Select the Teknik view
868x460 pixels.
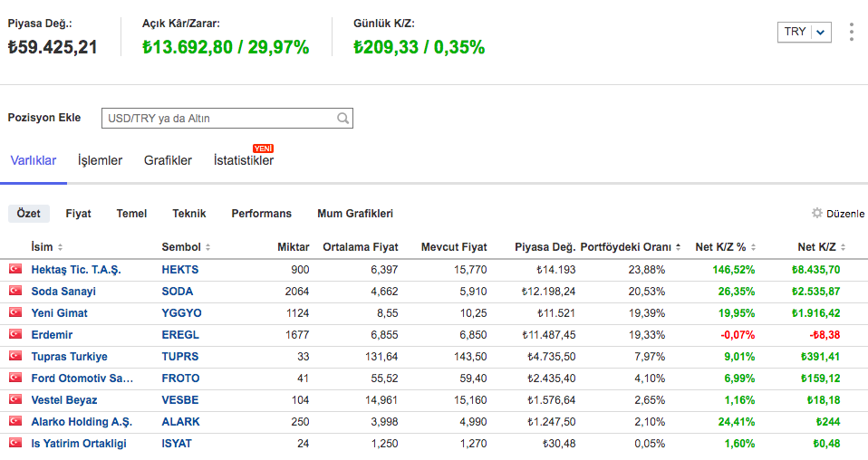coord(189,214)
